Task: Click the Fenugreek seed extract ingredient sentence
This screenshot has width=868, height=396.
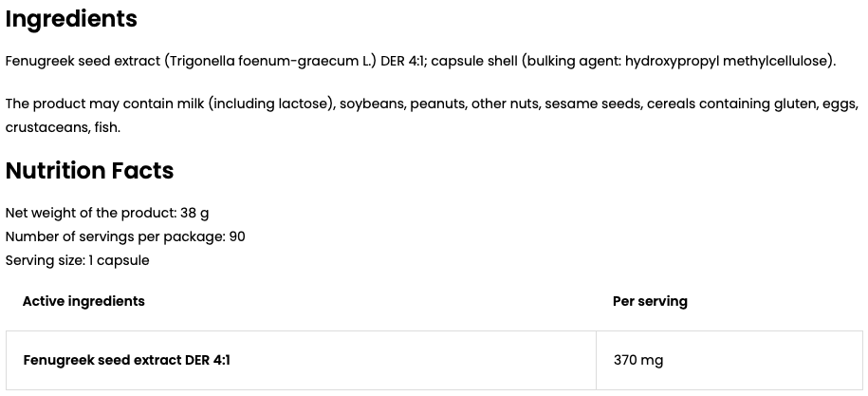Action: tap(420, 62)
